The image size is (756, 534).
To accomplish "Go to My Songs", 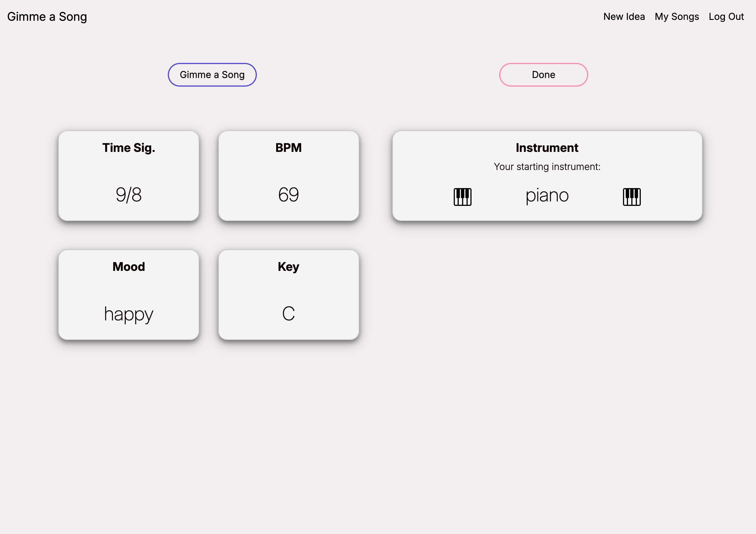I will [677, 16].
